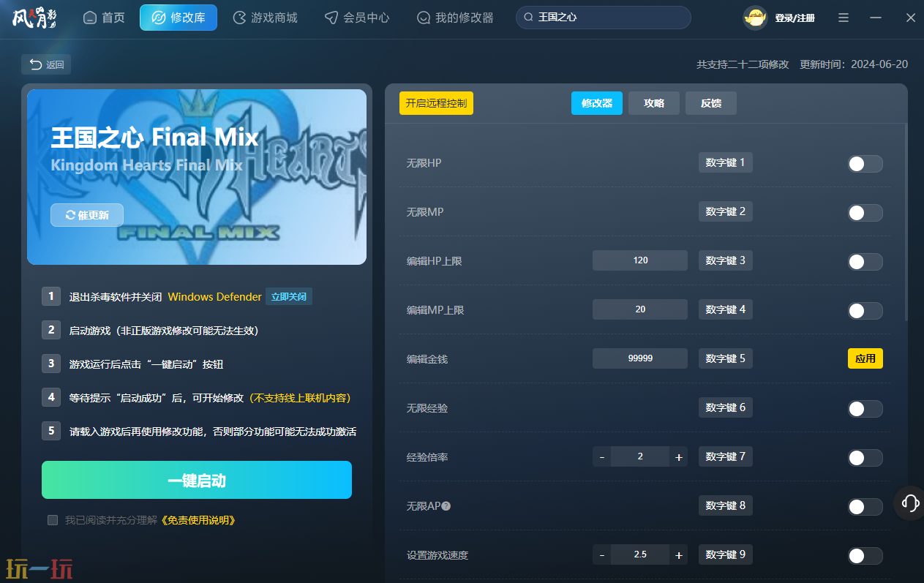924x583 pixels.
Task: Click the app logo in top-left corner
Action: click(x=34, y=18)
